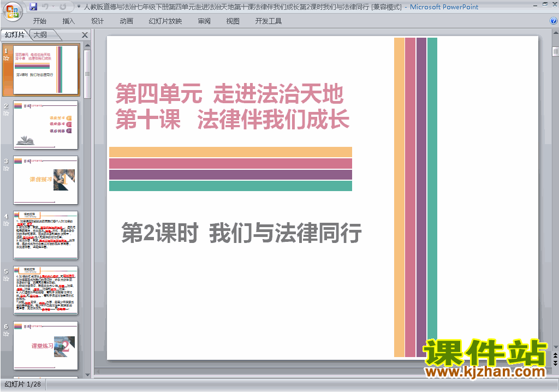Minimize the PowerPoint window
559x392 pixels.
click(535, 5)
